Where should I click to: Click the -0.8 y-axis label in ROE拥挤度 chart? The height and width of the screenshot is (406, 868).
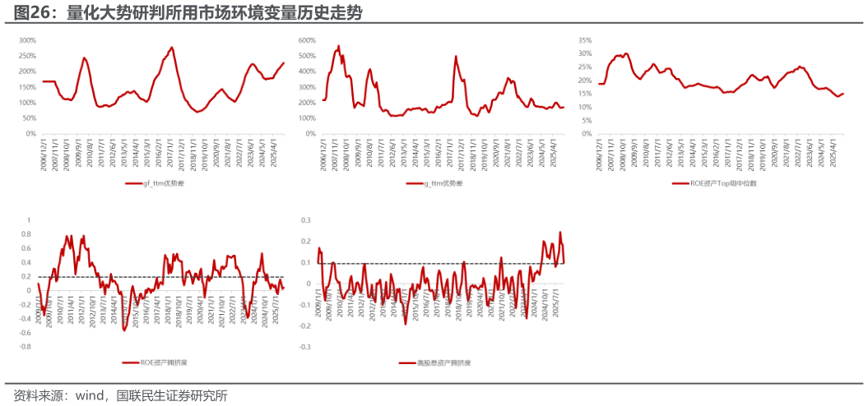click(x=24, y=347)
